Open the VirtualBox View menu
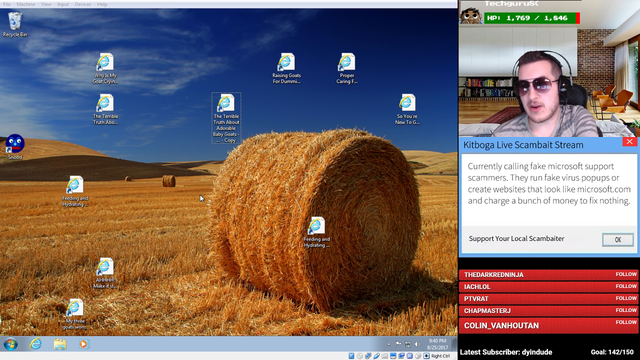The image size is (640, 360). [x=46, y=4]
